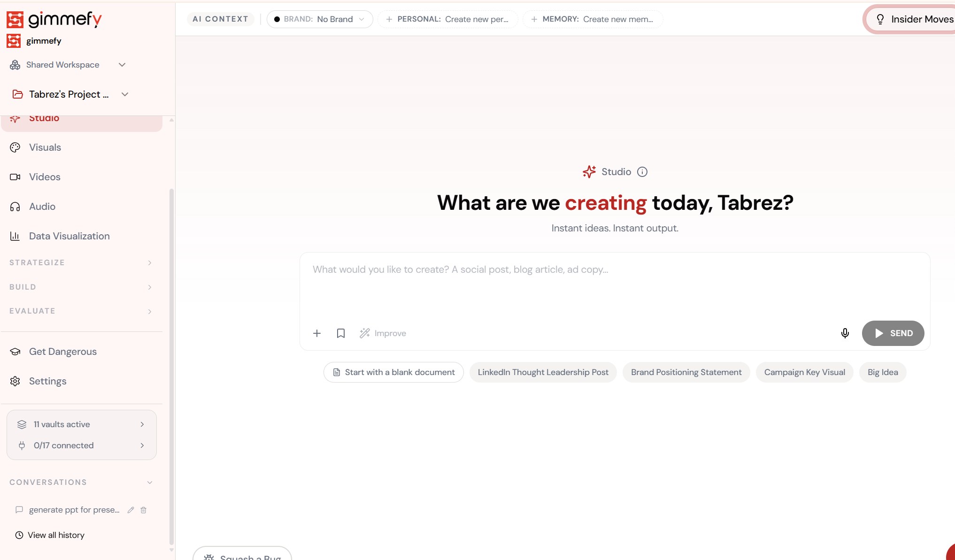Image resolution: width=955 pixels, height=560 pixels.
Task: Select Studio in the sidebar
Action: tap(45, 118)
